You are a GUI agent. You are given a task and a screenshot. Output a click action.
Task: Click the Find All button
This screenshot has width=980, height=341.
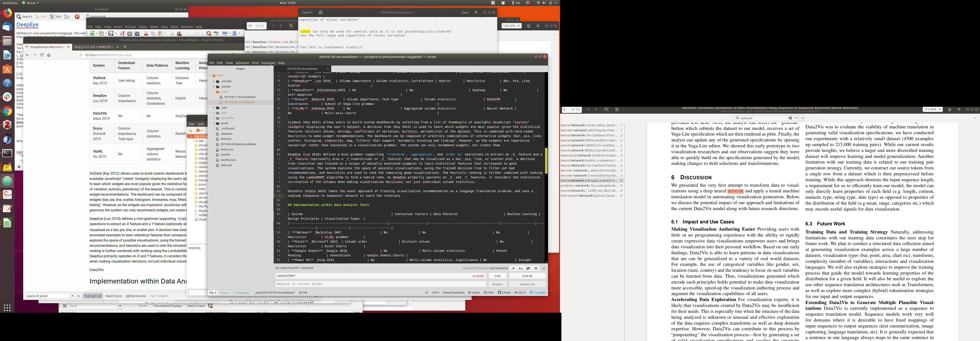pyautogui.click(x=527, y=276)
